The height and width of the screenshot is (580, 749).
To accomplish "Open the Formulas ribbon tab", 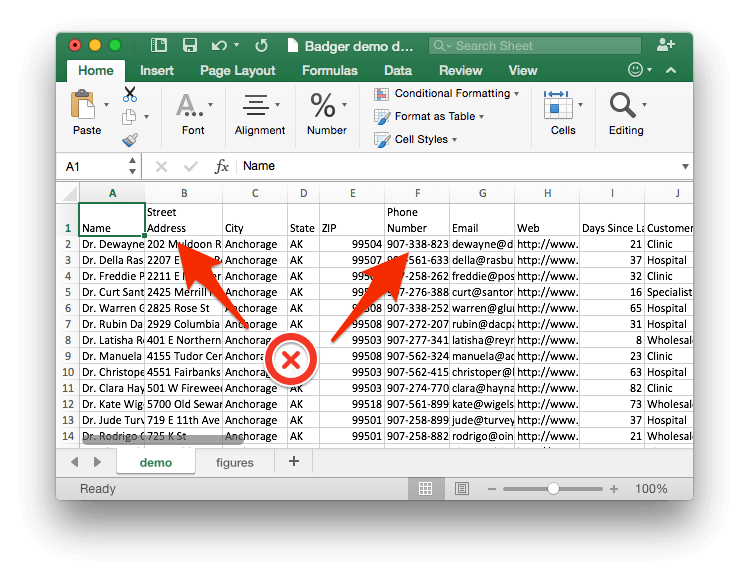I will 330,71.
